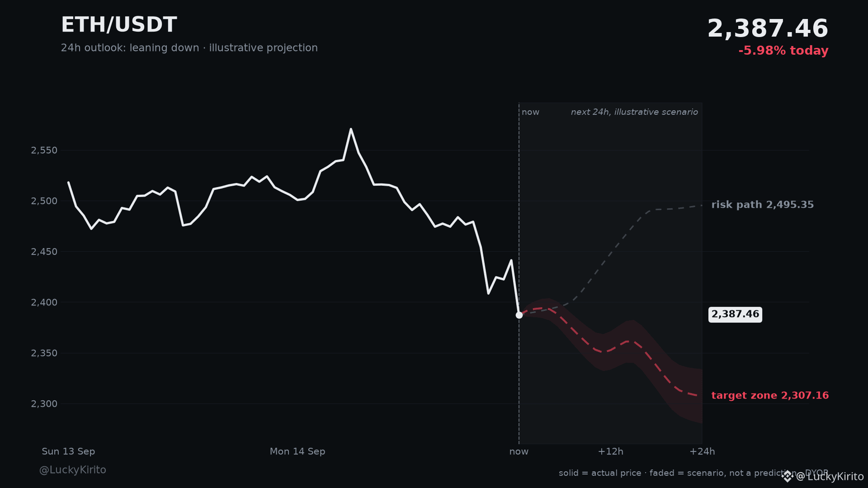Click the Sun 13 Sep date label
The width and height of the screenshot is (868, 488).
68,451
